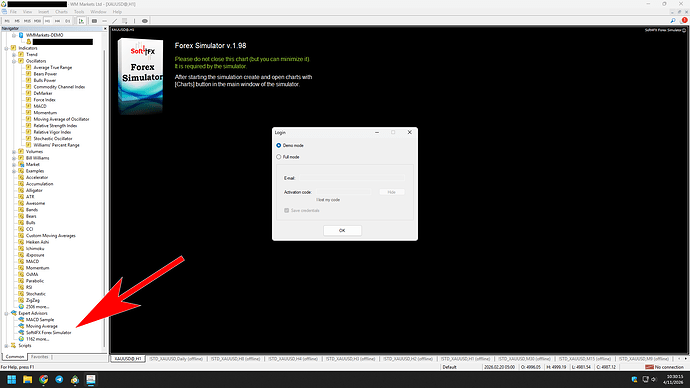Image resolution: width=690 pixels, height=388 pixels.
Task: Open the Tools menu
Action: (x=79, y=12)
